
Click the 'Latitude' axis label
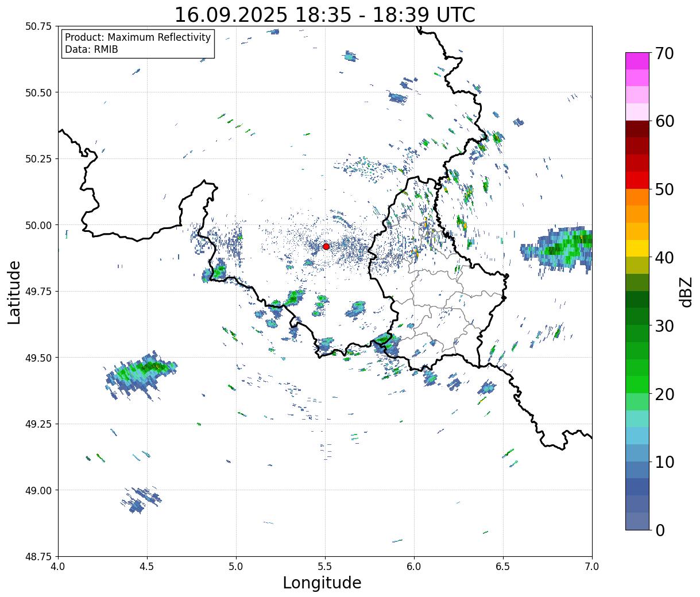[x=14, y=292]
